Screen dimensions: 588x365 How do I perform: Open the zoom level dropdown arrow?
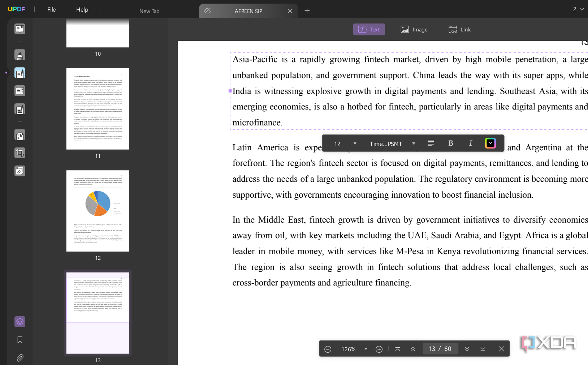coord(366,349)
